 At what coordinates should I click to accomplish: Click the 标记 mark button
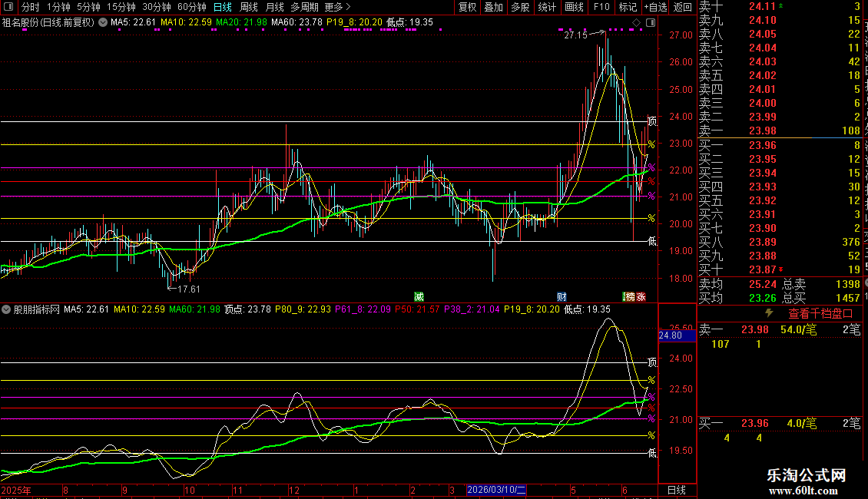628,7
